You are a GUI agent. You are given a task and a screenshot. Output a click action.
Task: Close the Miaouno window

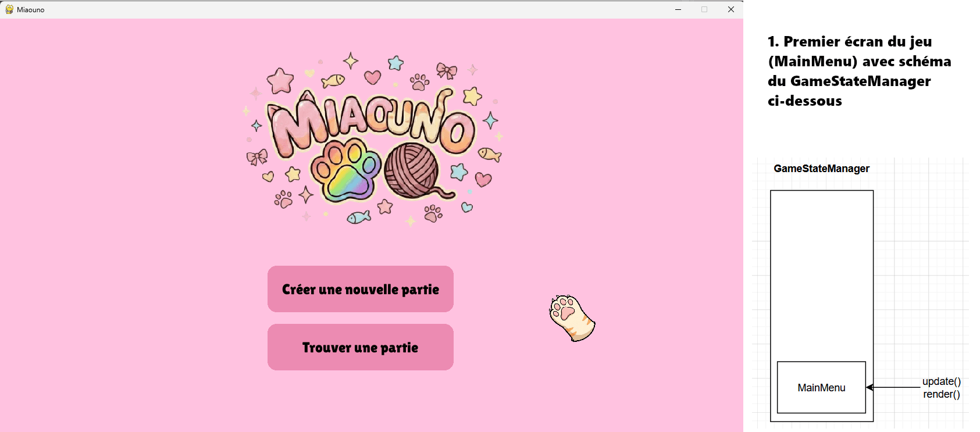pos(731,9)
